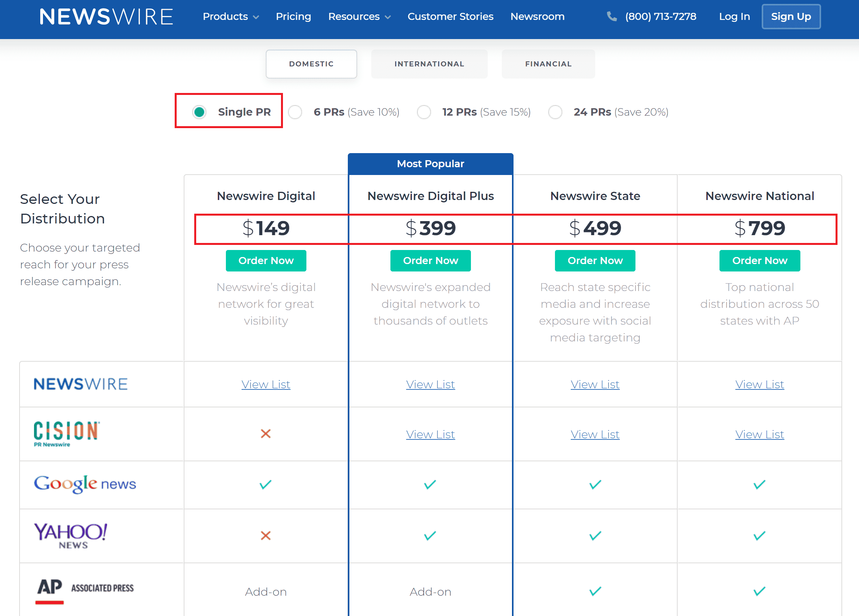Viewport: 859px width, 616px height.
Task: Click the red X for Yahoo News under Newswire Digital
Action: click(266, 536)
